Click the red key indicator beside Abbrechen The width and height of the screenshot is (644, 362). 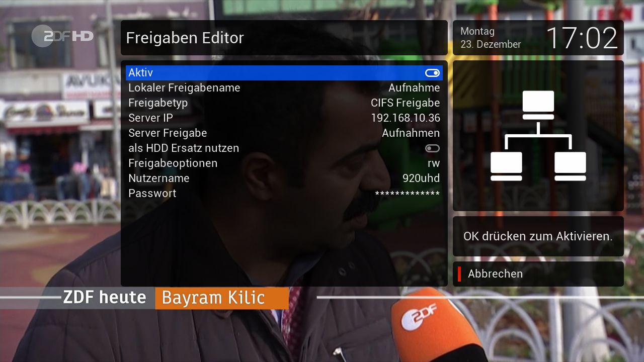pos(459,274)
